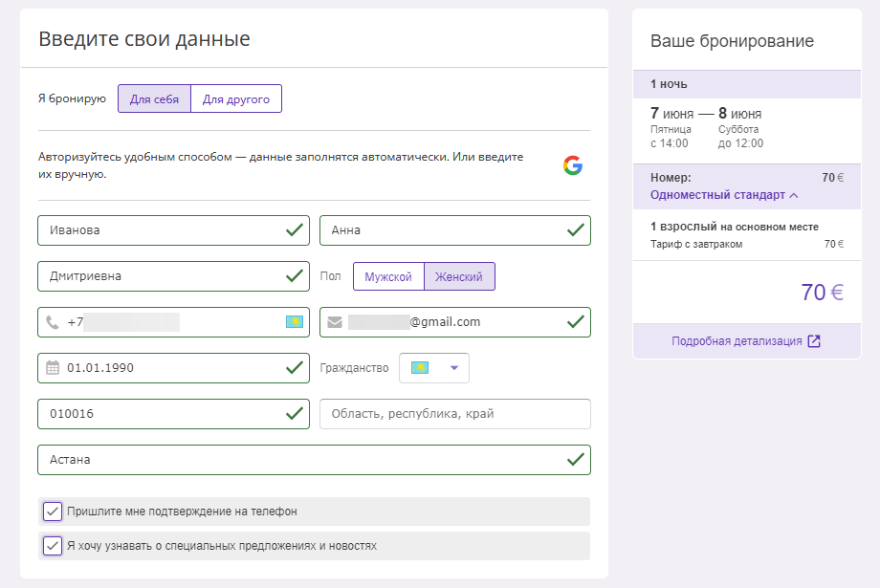Open citizenship dropdown arrow
Screen dimensions: 880x588
pos(454,368)
